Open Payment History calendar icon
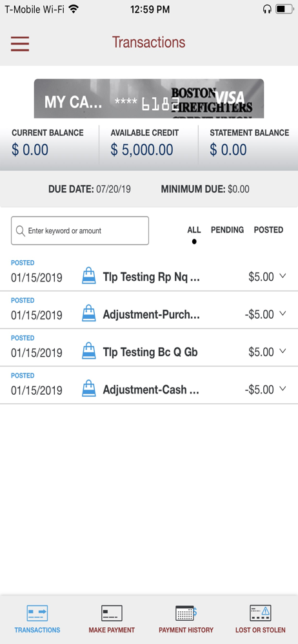This screenshot has width=298, height=644. [186, 613]
